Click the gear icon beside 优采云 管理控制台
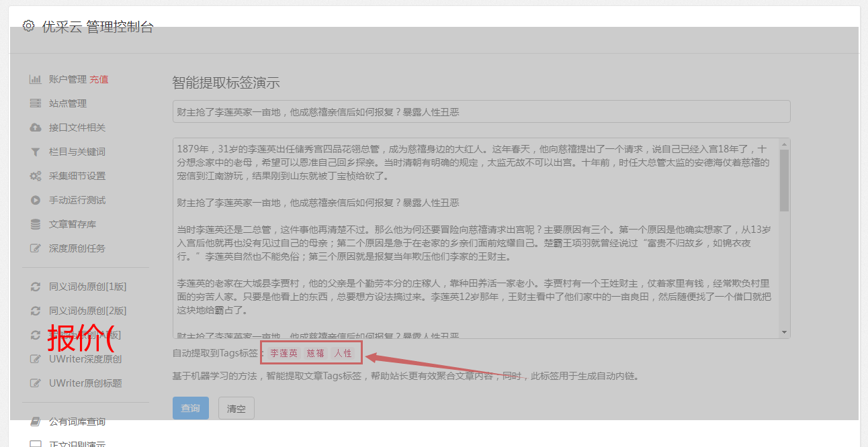 28,26
